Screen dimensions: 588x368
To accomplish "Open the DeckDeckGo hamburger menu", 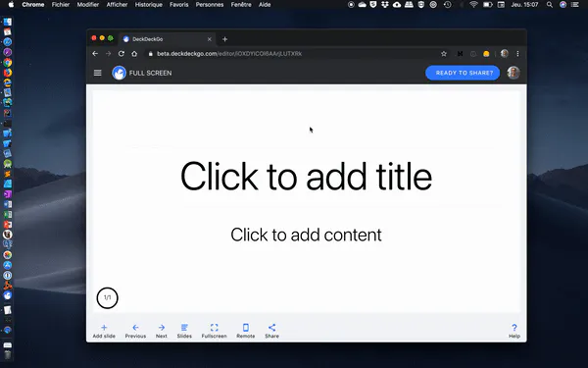I will pos(97,73).
